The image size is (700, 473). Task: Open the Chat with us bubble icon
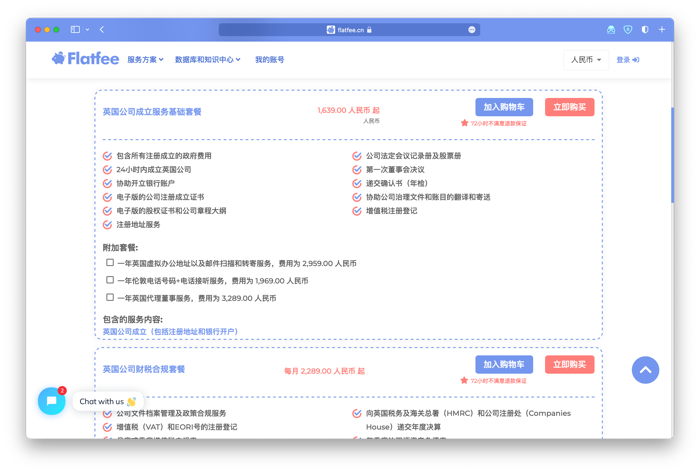[51, 400]
